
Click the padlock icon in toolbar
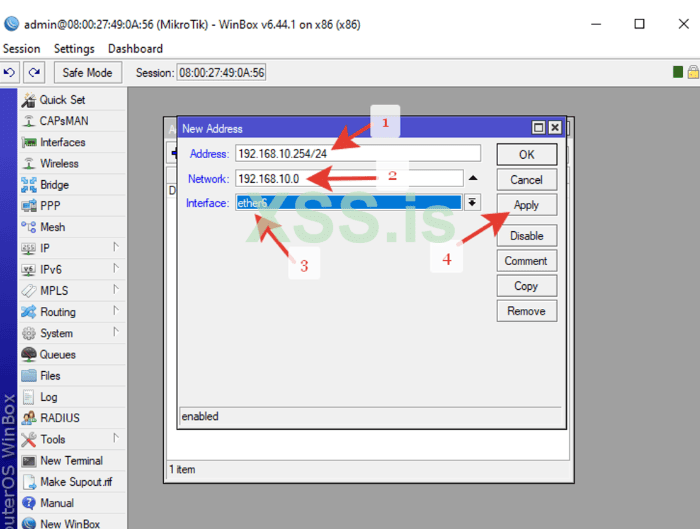pyautogui.click(x=693, y=72)
